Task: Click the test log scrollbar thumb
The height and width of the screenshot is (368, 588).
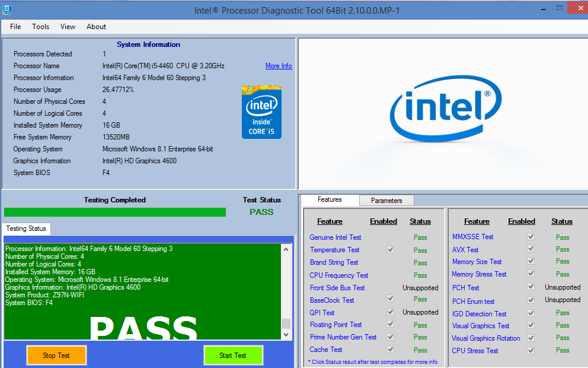Action: click(x=286, y=323)
